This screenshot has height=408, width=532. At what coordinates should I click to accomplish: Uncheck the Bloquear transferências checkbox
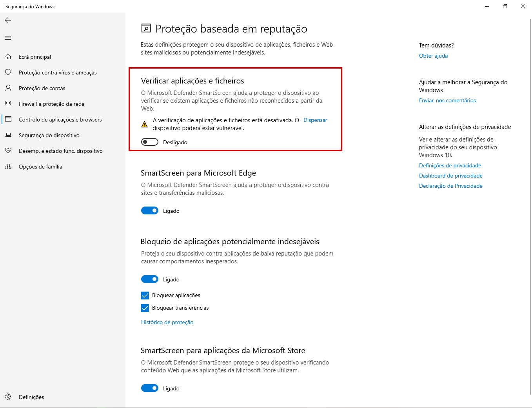coord(145,308)
